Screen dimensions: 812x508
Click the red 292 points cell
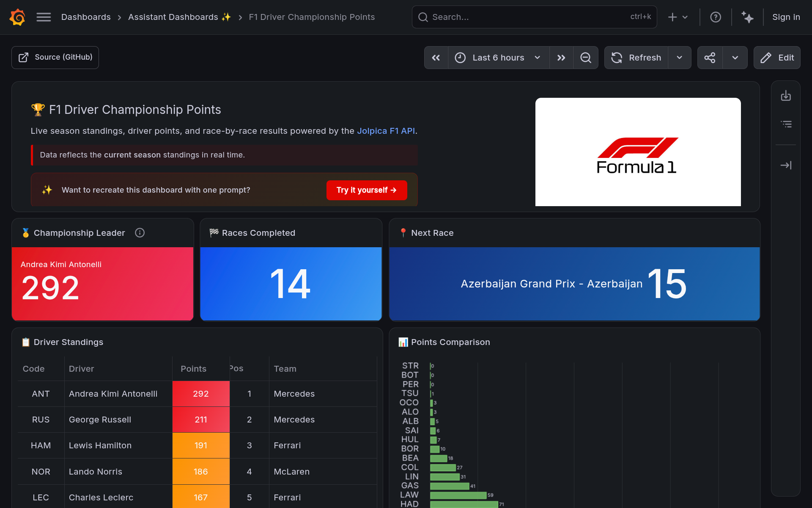click(x=201, y=394)
